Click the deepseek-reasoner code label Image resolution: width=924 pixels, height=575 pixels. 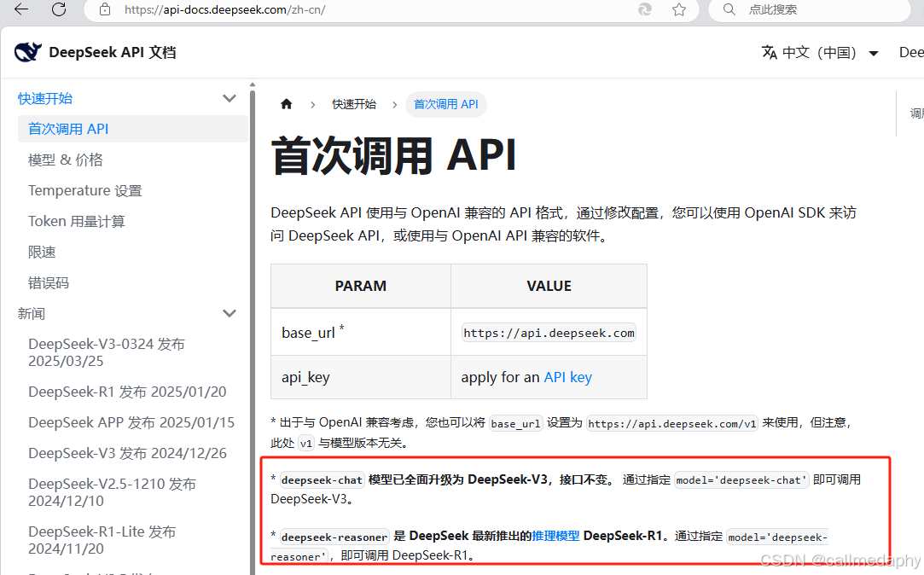pos(334,537)
